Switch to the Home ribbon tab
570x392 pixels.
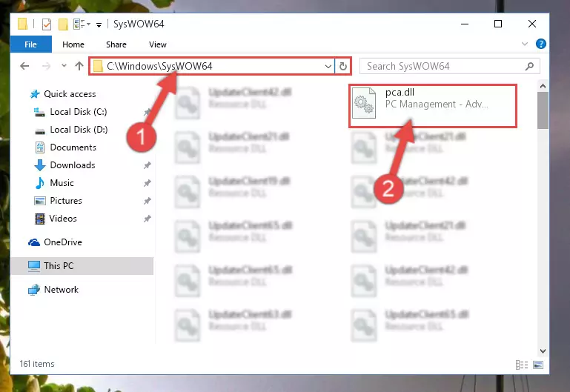[73, 44]
